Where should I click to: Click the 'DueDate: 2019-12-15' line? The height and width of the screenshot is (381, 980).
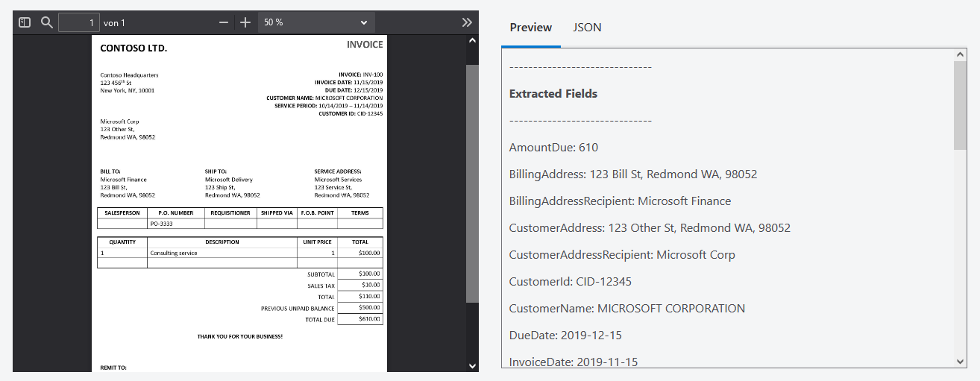pyautogui.click(x=565, y=336)
